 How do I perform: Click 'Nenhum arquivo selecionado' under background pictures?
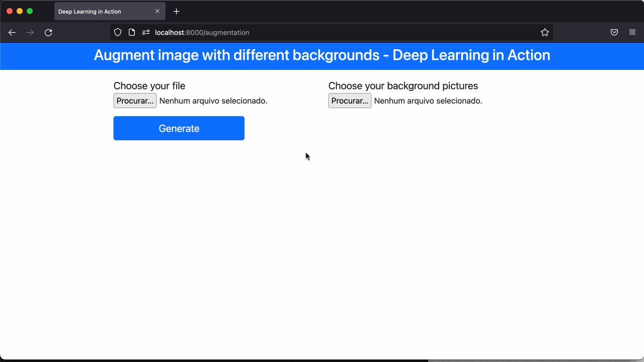[x=428, y=101]
